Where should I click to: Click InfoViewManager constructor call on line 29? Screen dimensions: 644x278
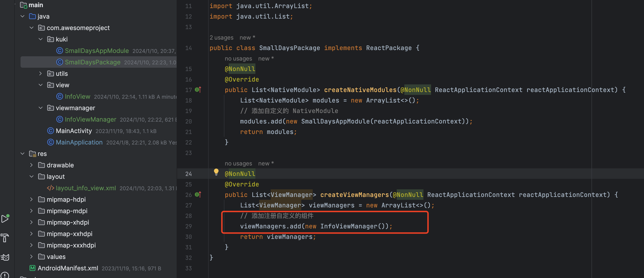(348, 226)
